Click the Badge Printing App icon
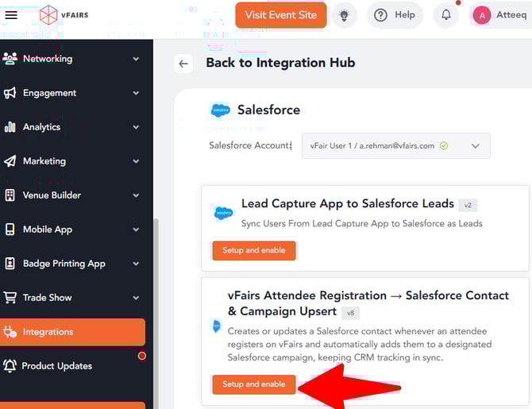Image resolution: width=532 pixels, height=409 pixels. pos(10,264)
